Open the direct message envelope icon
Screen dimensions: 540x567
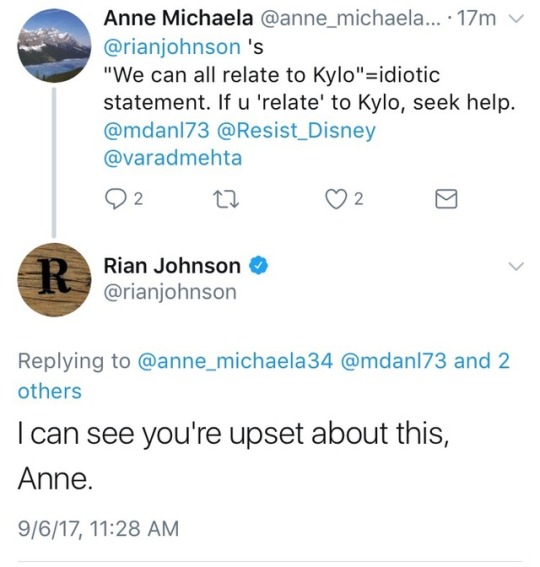(x=446, y=199)
